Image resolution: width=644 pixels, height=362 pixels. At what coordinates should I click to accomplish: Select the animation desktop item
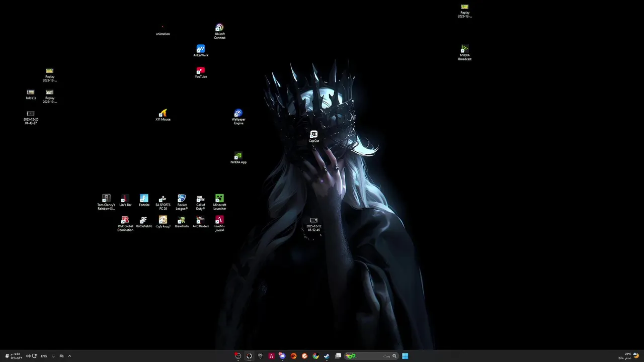click(163, 30)
